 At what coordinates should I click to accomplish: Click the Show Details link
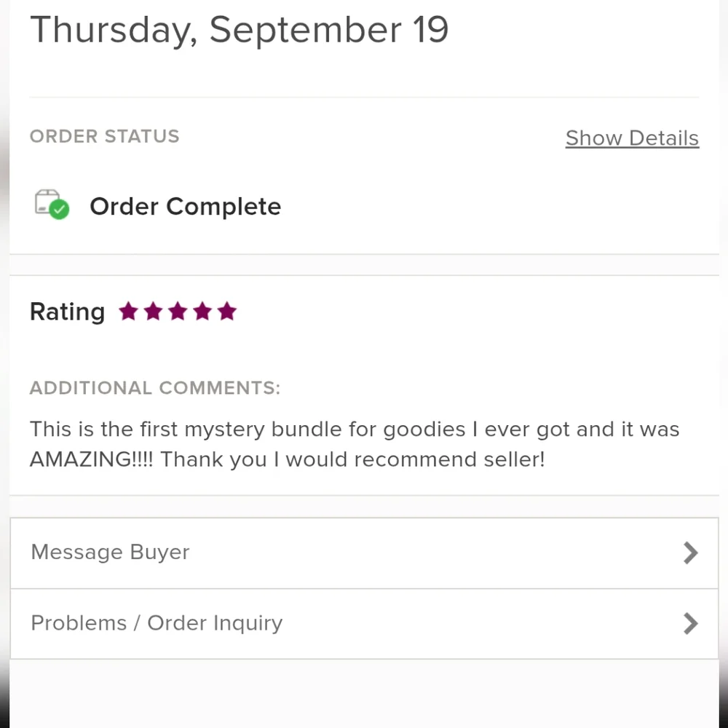pyautogui.click(x=632, y=138)
